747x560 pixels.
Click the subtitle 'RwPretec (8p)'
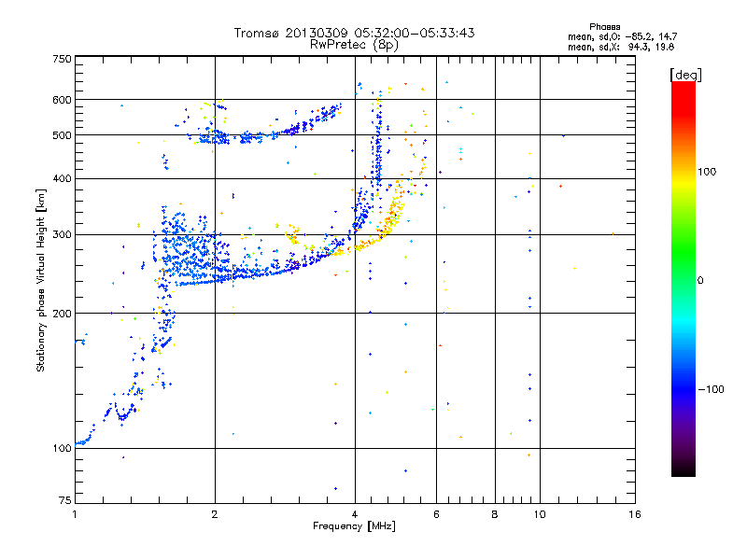click(355, 45)
